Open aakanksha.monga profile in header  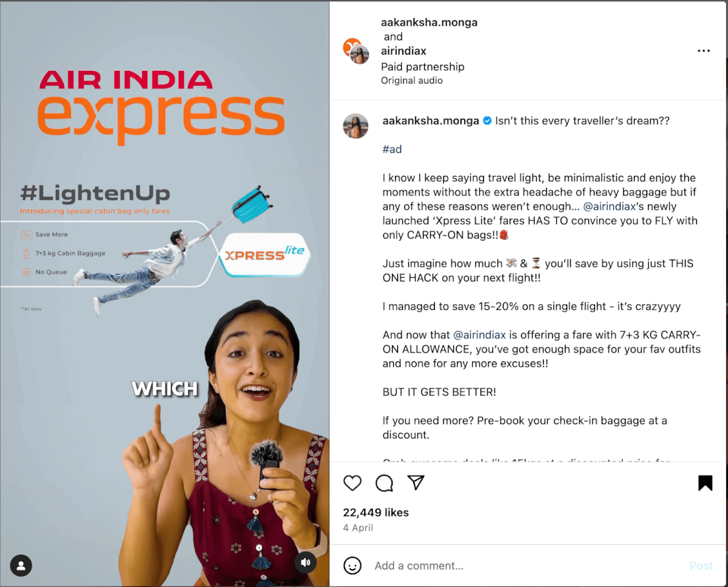tap(429, 22)
